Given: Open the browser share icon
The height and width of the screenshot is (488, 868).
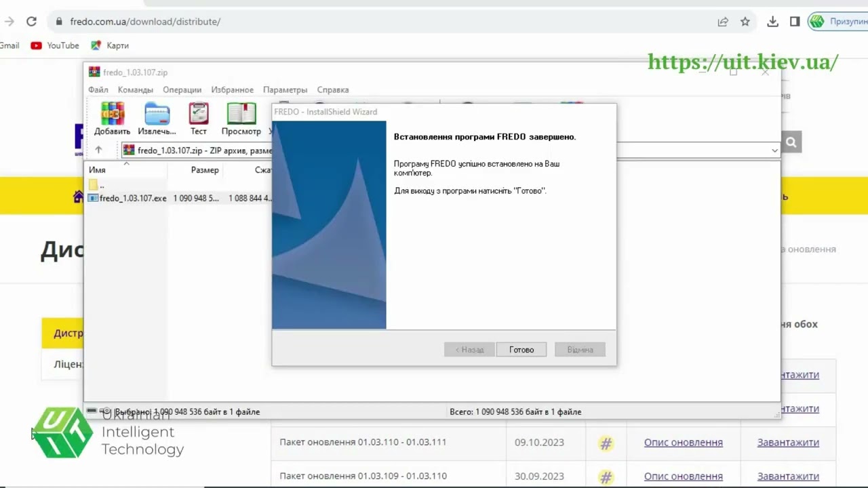Looking at the screenshot, I should [723, 22].
